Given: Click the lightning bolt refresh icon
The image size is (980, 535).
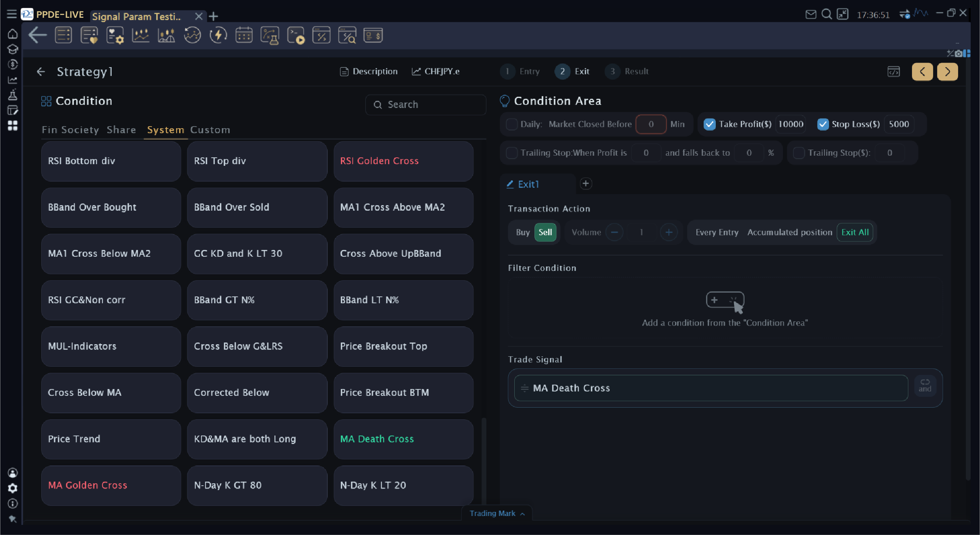Looking at the screenshot, I should pos(218,35).
